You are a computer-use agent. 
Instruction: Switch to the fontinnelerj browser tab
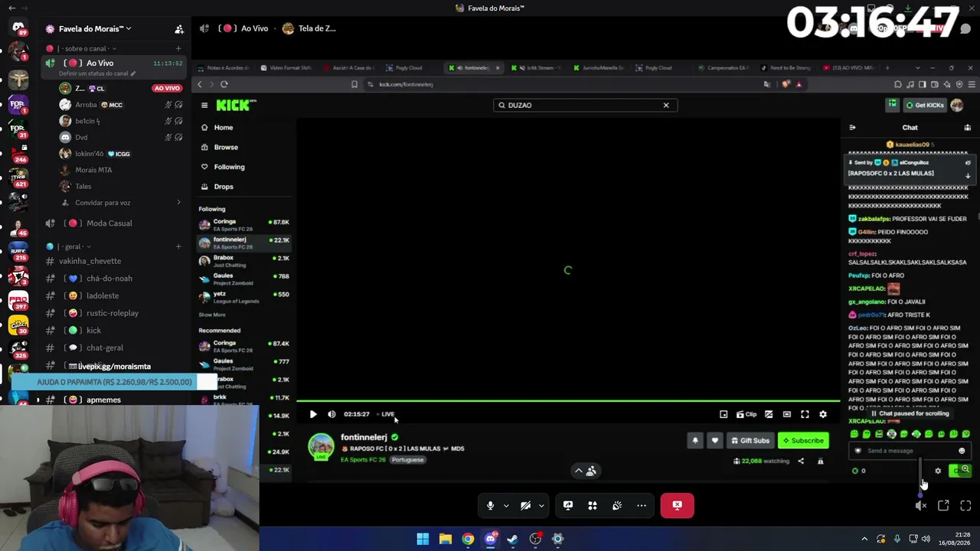pos(475,68)
